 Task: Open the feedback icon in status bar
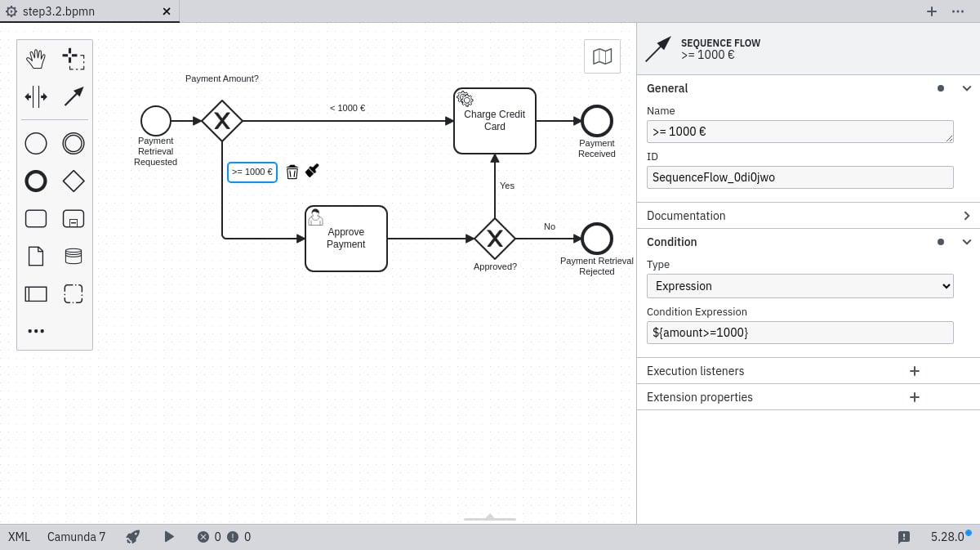pyautogui.click(x=904, y=537)
